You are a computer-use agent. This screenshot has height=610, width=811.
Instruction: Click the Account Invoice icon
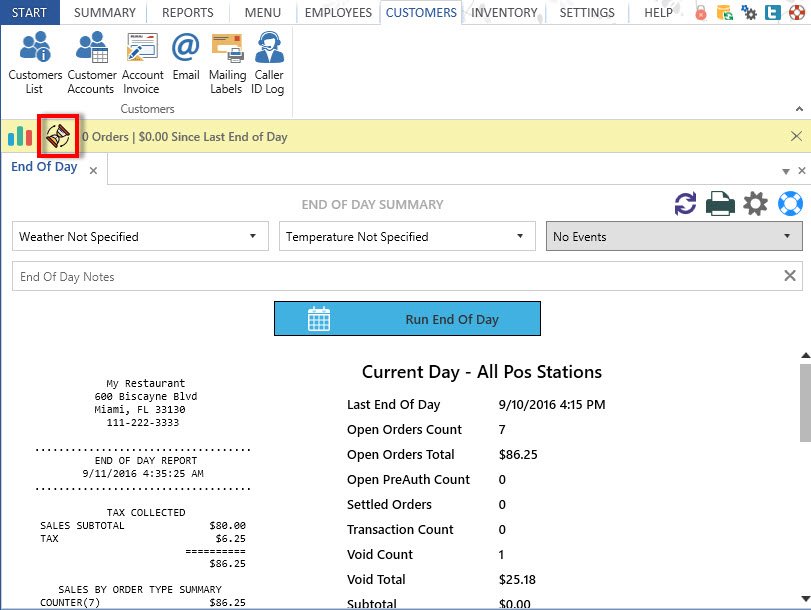click(142, 62)
